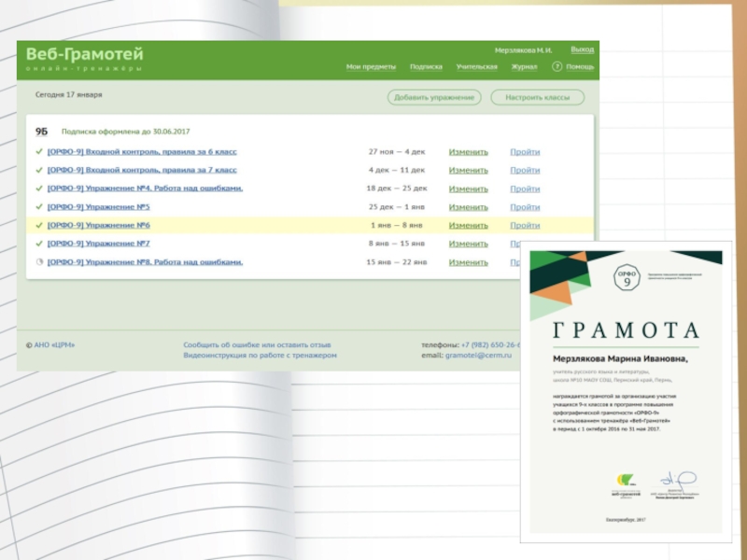Image resolution: width=747 pixels, height=560 pixels.
Task: Click the Веб-Грамотей logo
Action: (84, 59)
